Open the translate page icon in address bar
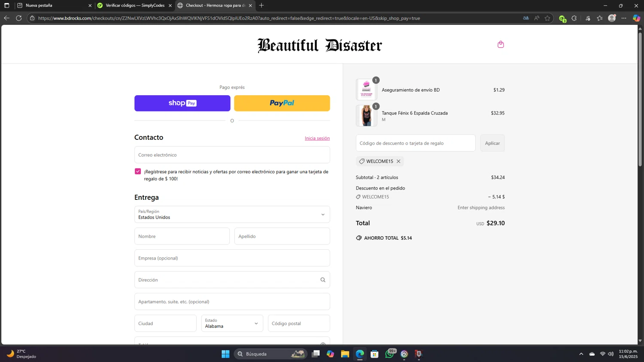Screen dimensions: 644x362 click(526, 18)
